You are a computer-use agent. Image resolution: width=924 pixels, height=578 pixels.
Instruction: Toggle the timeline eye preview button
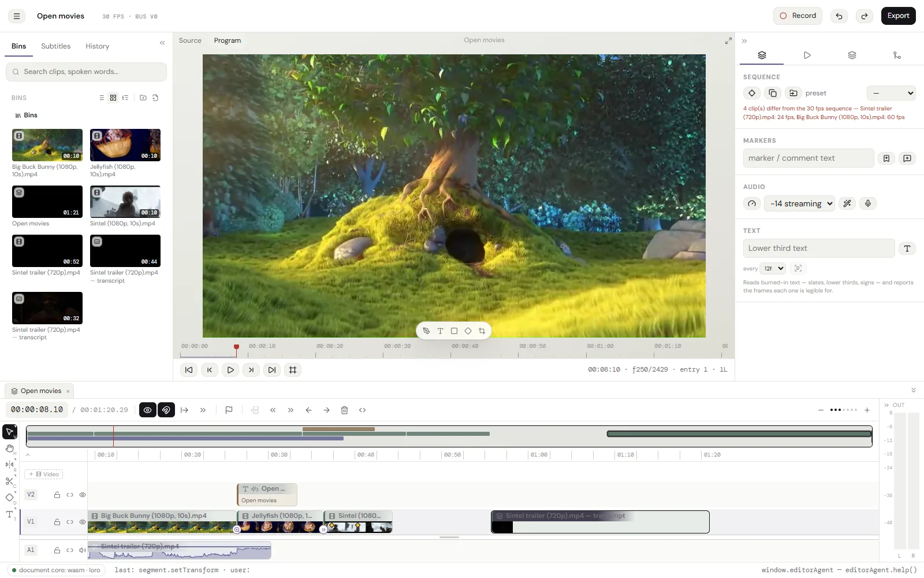[x=148, y=410]
